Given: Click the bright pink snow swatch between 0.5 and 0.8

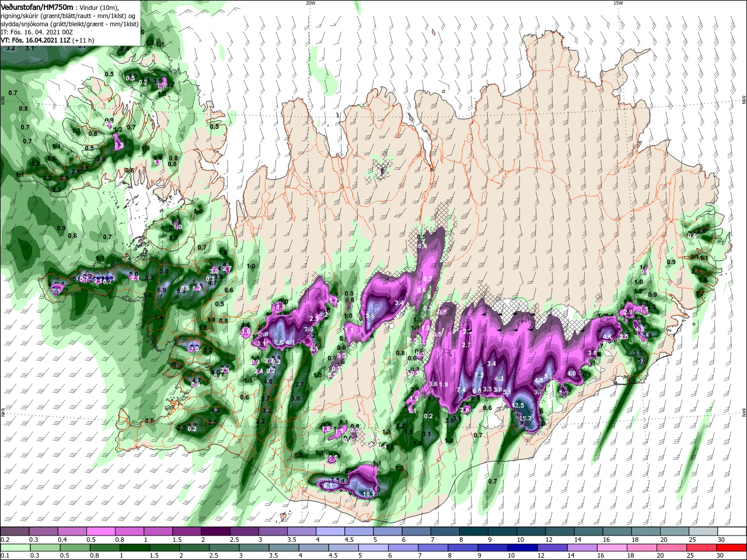Looking at the screenshot, I should pos(101,531).
